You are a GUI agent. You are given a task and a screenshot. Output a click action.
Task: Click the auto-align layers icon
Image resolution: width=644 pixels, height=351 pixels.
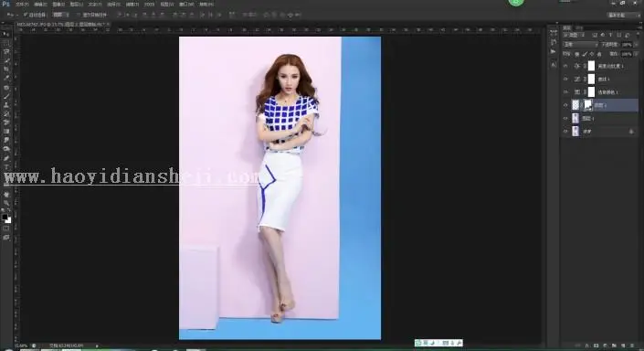(232, 15)
